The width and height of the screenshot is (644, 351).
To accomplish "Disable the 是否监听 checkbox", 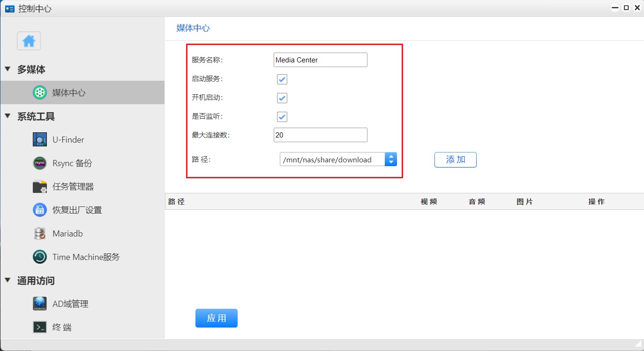I will pyautogui.click(x=282, y=117).
